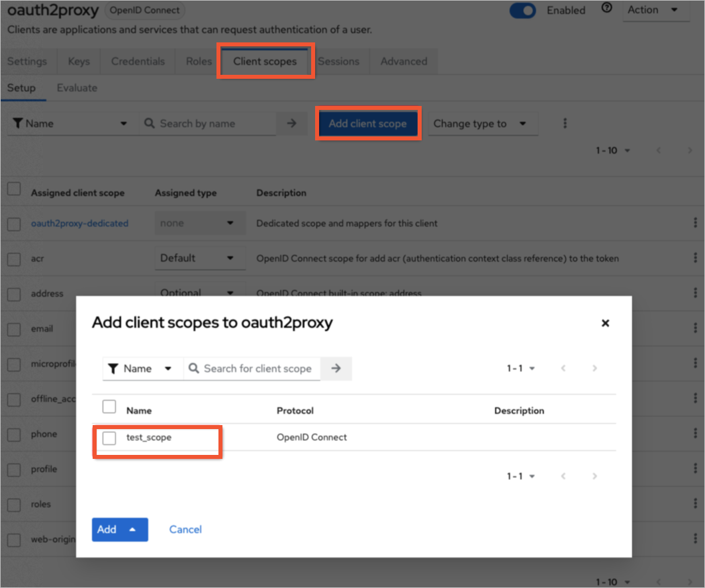Open the Credentials tab
The width and height of the screenshot is (705, 588).
coord(138,61)
